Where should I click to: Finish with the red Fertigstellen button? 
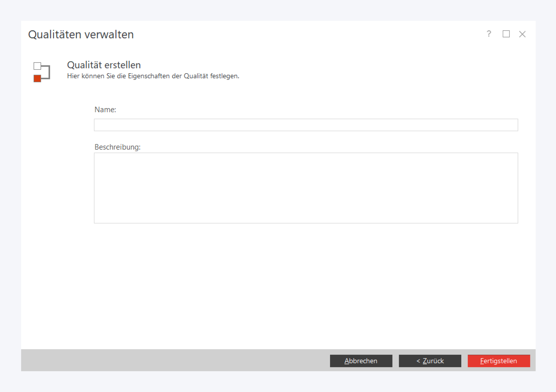[499, 361]
